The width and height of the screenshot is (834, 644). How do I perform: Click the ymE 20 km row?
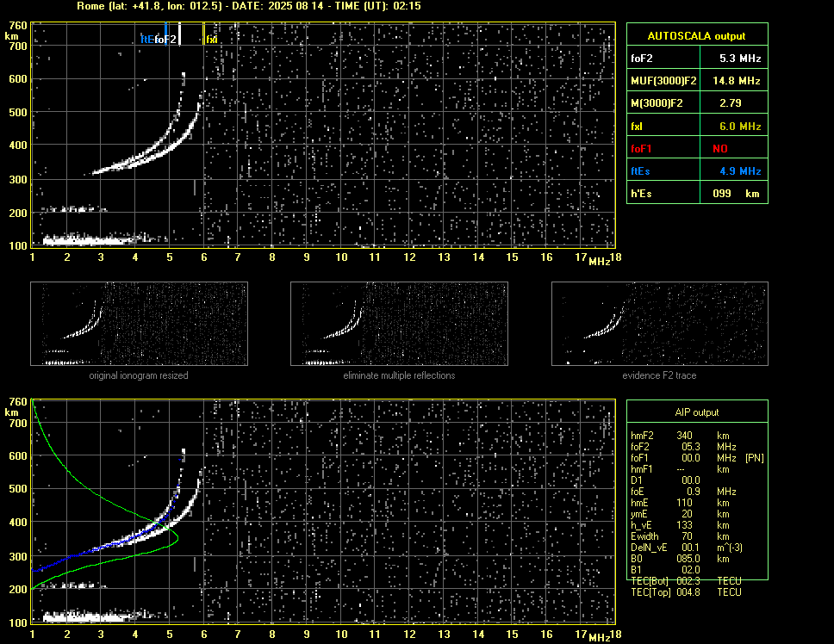[x=679, y=514]
